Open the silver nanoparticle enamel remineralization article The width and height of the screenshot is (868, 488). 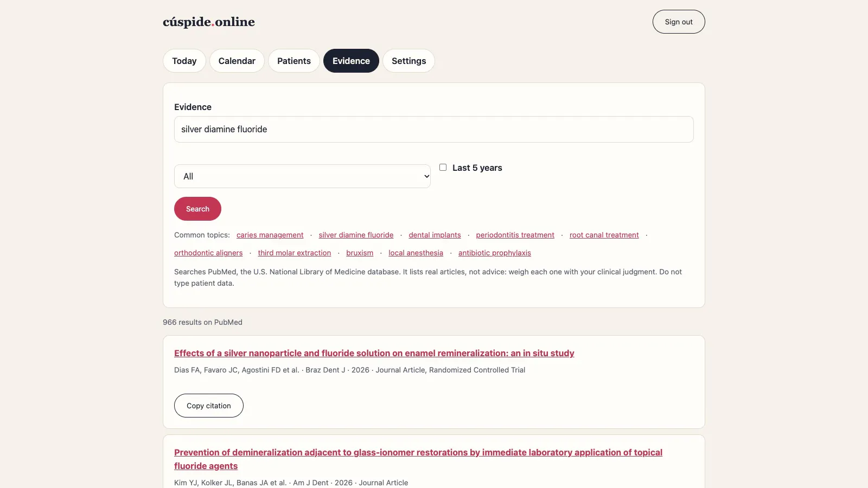[374, 353]
